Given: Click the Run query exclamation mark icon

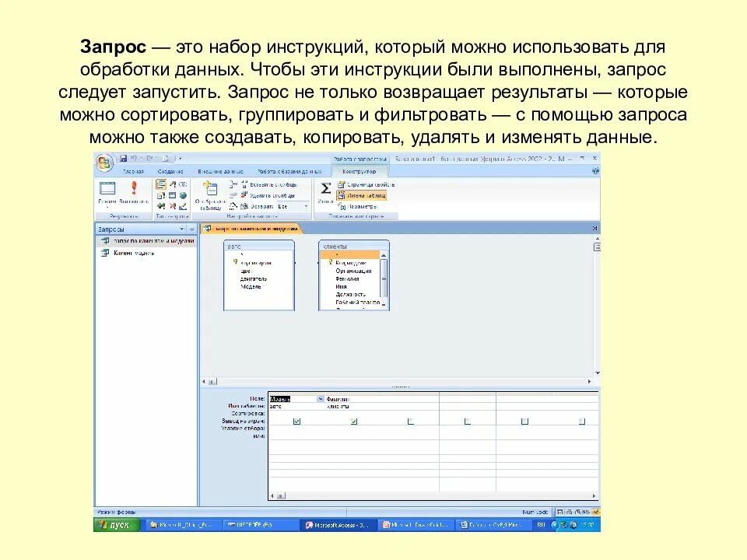Looking at the screenshot, I should tap(134, 188).
